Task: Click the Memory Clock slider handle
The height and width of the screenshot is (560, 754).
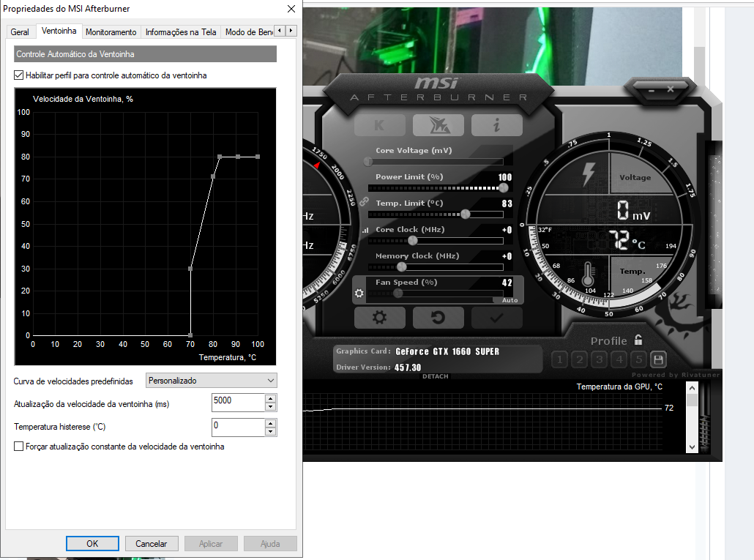Action: tap(402, 266)
